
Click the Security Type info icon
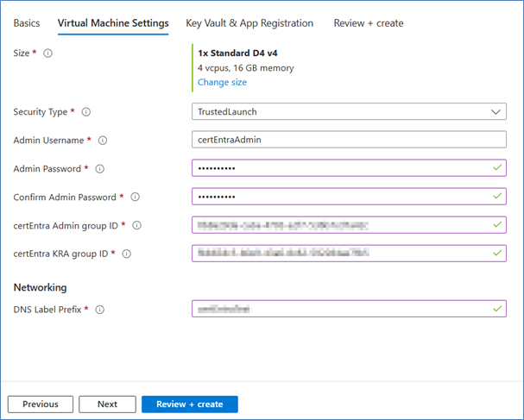[86, 112]
